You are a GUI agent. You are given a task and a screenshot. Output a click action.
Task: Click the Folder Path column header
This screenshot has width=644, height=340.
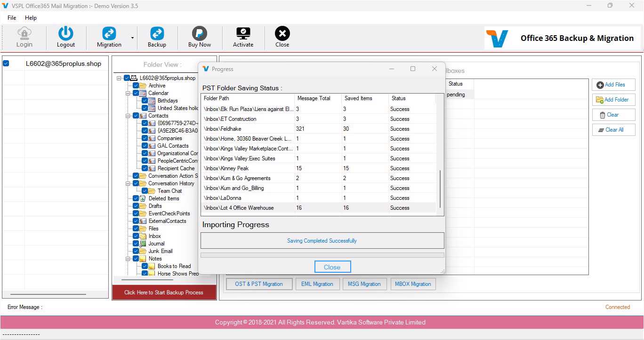[248, 98]
